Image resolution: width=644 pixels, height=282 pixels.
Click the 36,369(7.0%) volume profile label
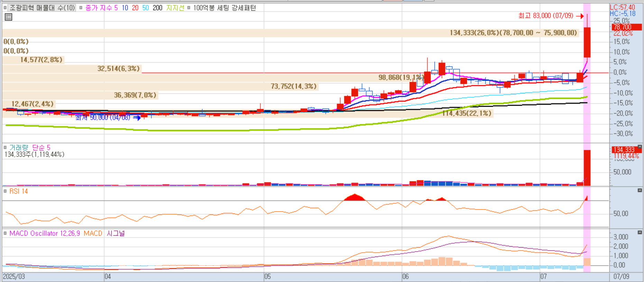point(135,95)
